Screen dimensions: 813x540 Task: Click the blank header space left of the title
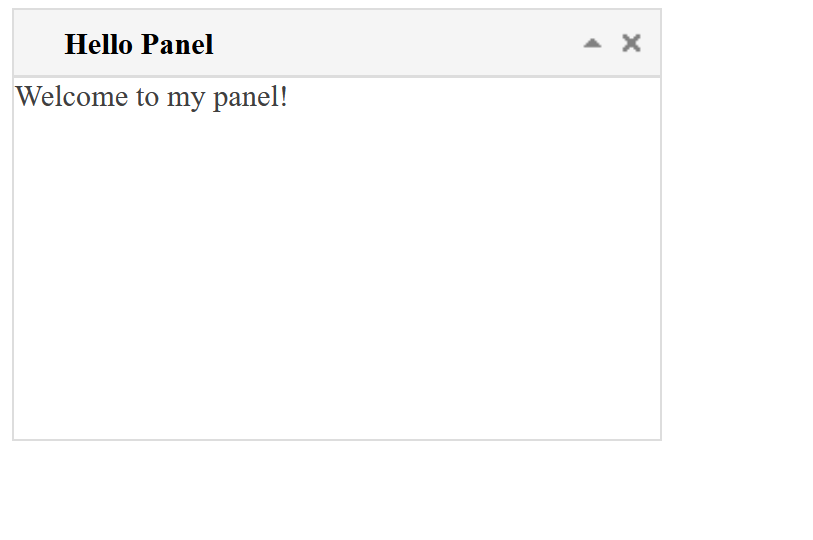(x=39, y=44)
